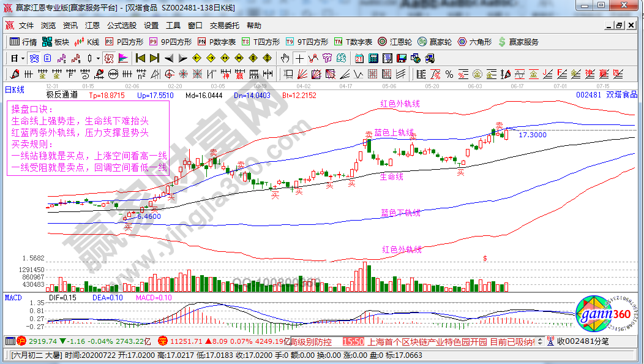This screenshot has height=364, width=644.
Task: Open the 行情 market quotes view
Action: 23,42
